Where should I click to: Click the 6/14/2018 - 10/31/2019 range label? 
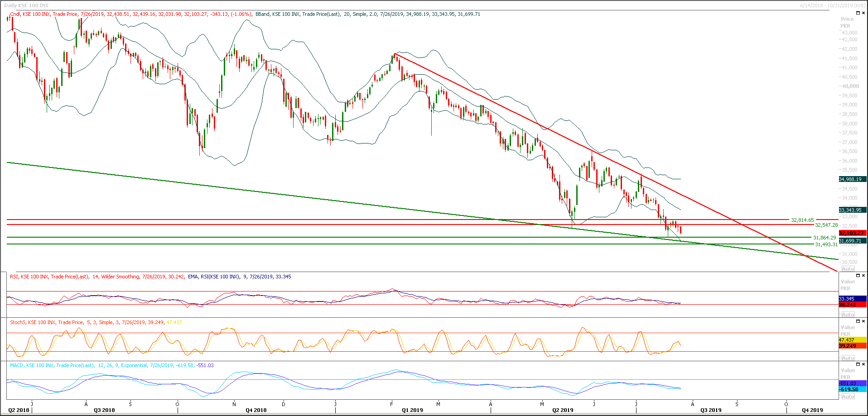825,4
